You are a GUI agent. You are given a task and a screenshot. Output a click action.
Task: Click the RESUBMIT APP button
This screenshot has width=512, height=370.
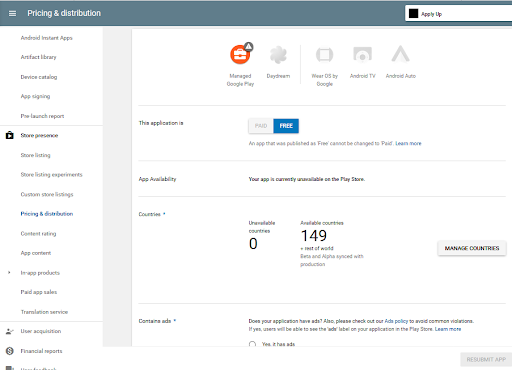coord(486,360)
